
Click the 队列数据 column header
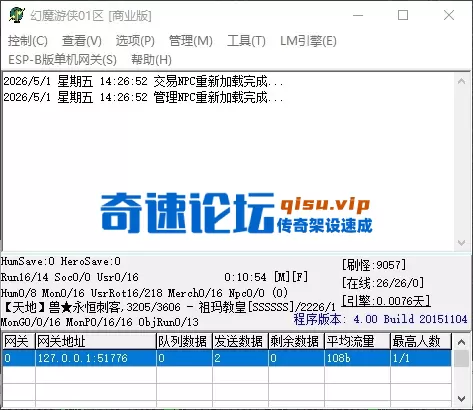coord(184,341)
